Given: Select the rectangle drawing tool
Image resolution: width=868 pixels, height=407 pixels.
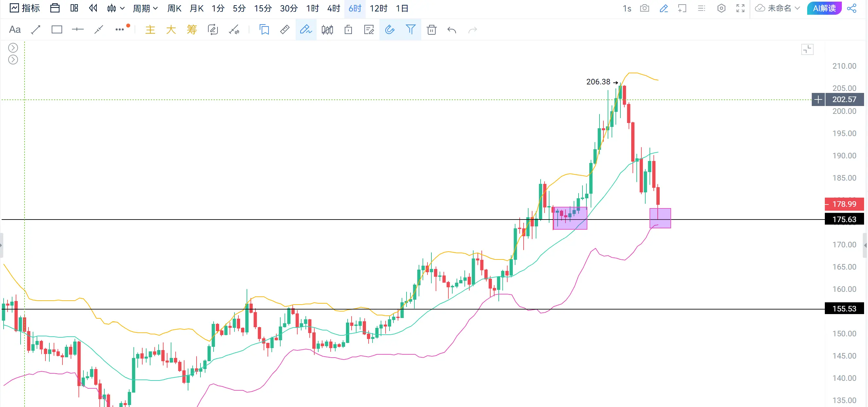Looking at the screenshot, I should [57, 30].
